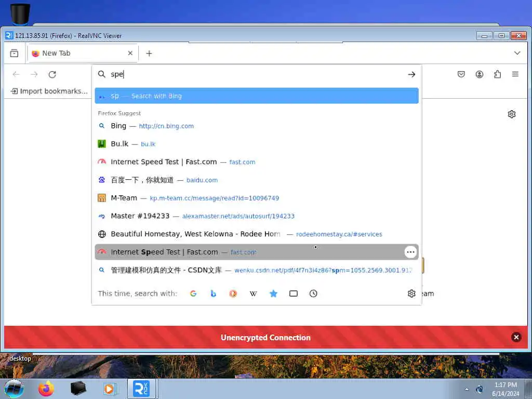Image resolution: width=532 pixels, height=399 pixels.
Task: Select the first fast.com Speed Test suggestion
Action: pos(257,162)
